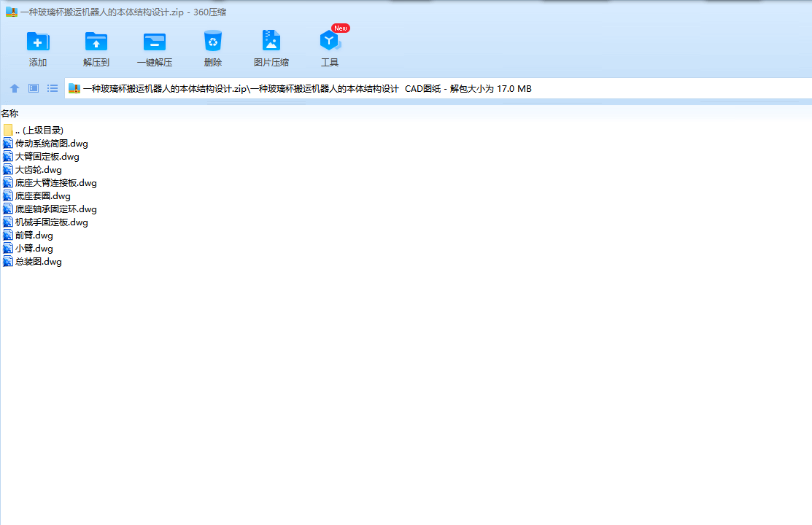Sort by the 名称 column header

pos(9,114)
